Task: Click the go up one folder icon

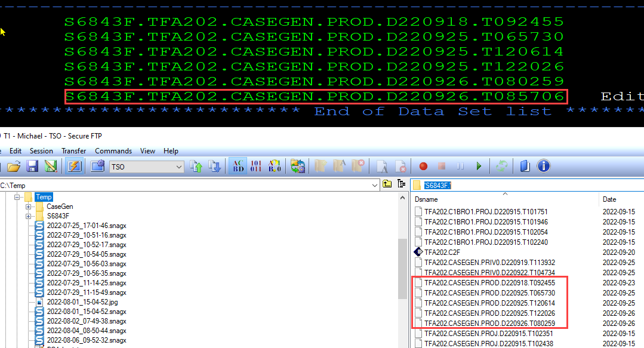Action: [387, 184]
